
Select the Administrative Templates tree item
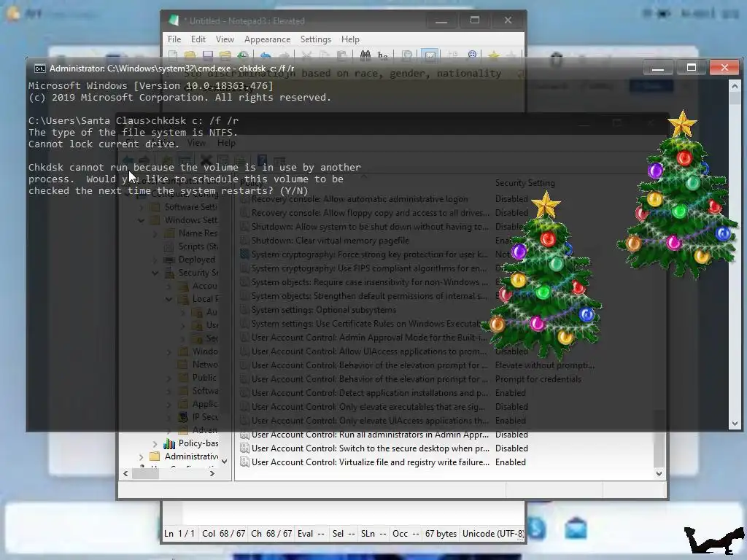tap(191, 456)
